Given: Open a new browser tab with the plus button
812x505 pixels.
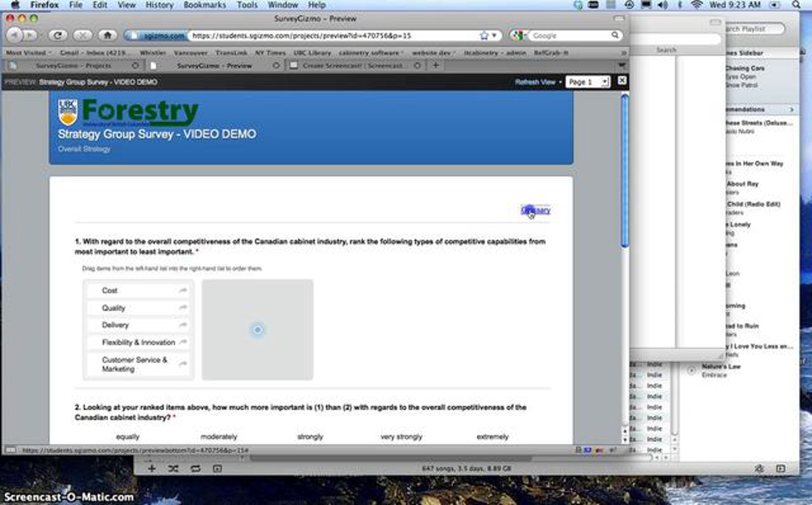Looking at the screenshot, I should (436, 65).
